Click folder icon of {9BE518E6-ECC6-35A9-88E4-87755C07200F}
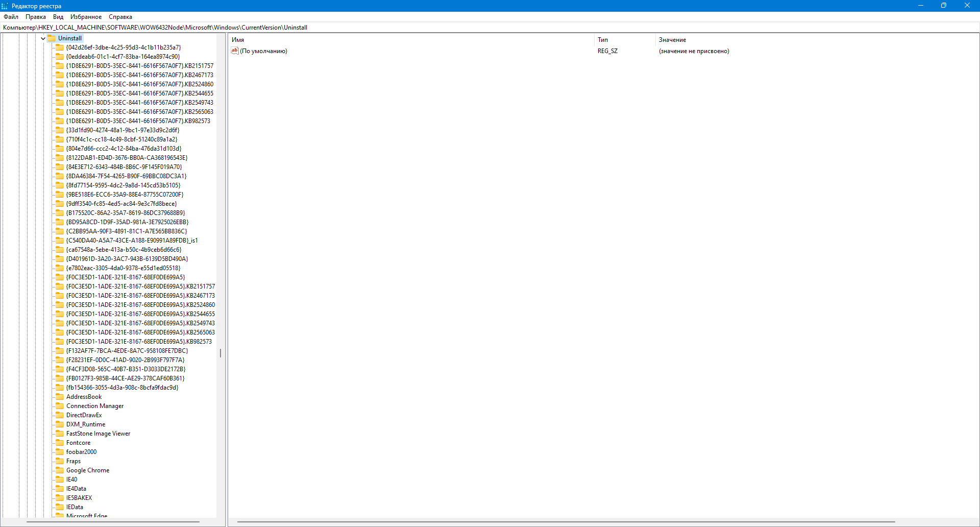 point(60,195)
